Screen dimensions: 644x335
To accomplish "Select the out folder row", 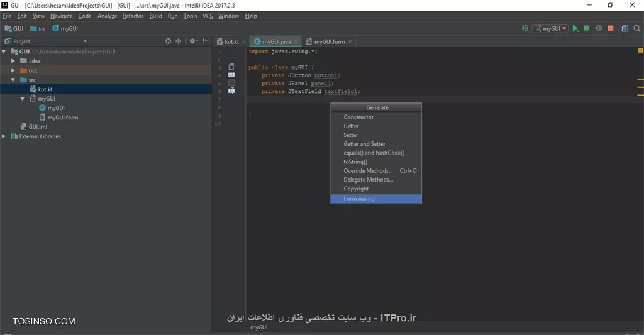I will tap(106, 70).
